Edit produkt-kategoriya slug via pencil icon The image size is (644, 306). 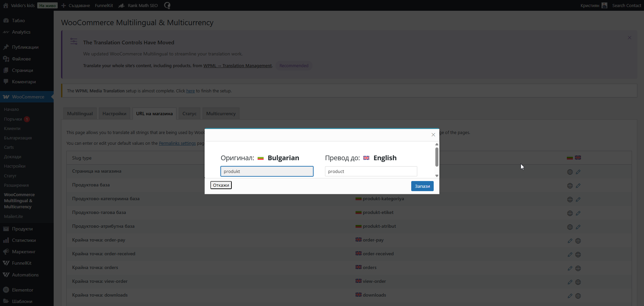pyautogui.click(x=578, y=200)
